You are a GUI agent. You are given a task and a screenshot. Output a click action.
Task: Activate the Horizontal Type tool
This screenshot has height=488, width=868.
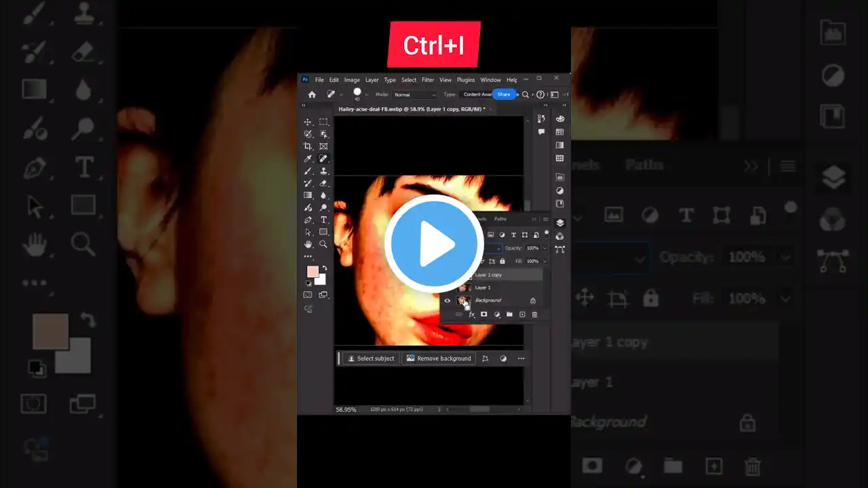click(323, 220)
